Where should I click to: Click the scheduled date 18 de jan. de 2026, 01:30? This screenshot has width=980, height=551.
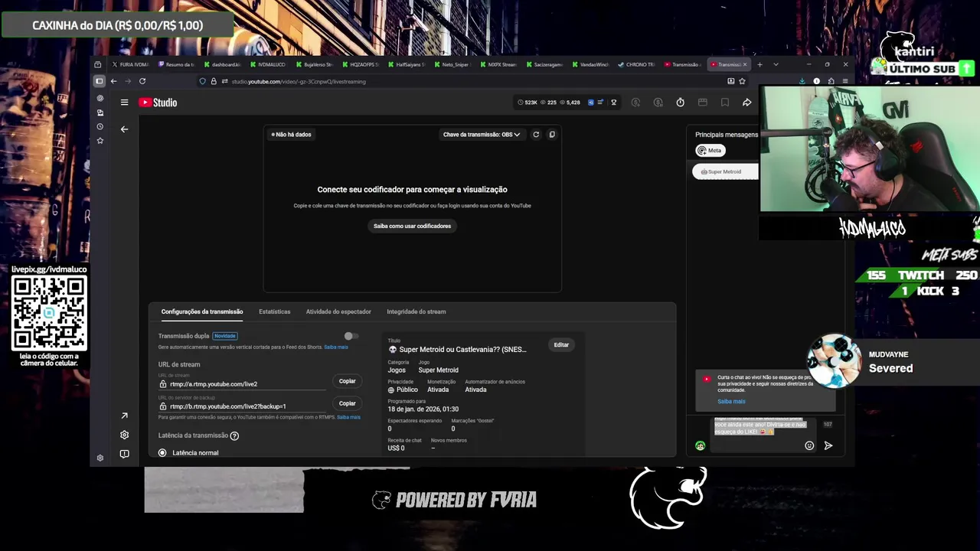[x=423, y=409]
